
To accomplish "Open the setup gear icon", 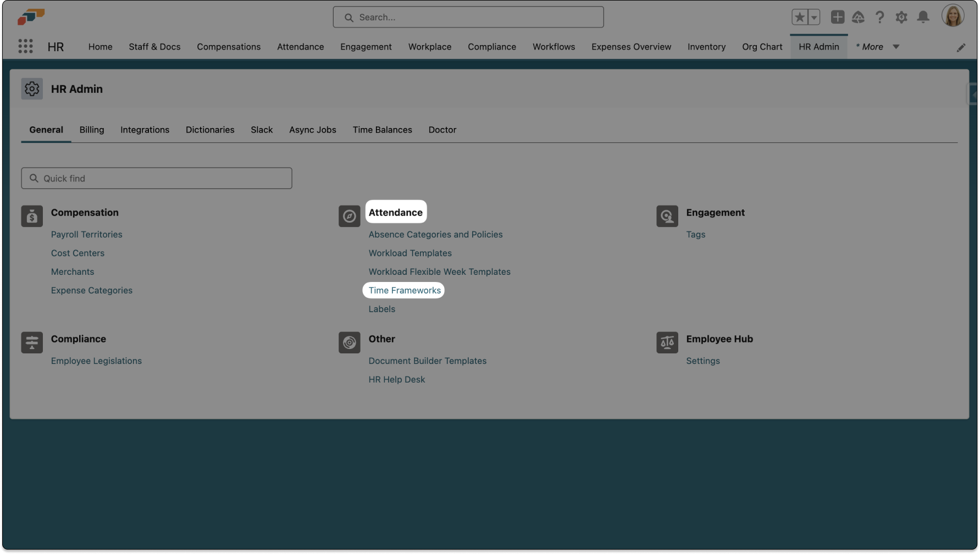I will point(901,18).
